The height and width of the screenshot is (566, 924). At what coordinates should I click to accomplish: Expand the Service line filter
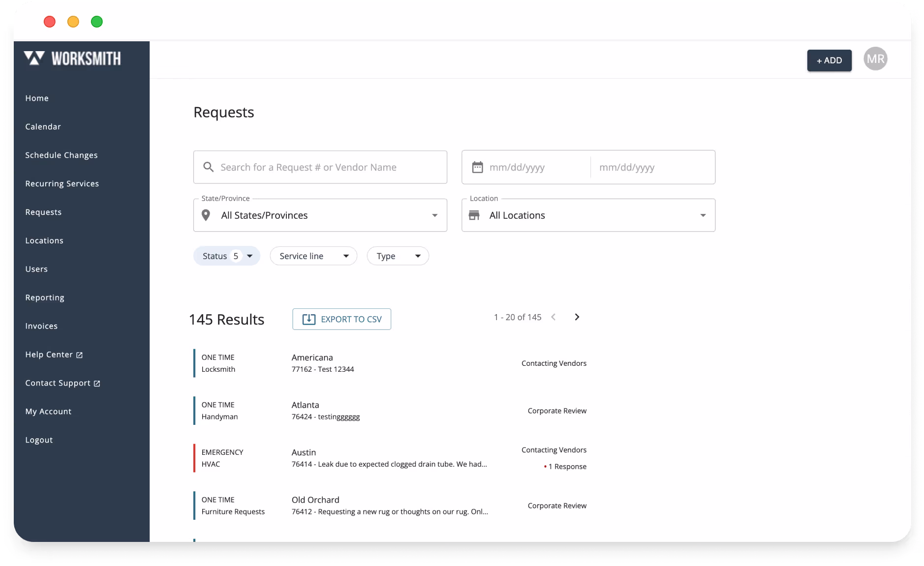[313, 256]
